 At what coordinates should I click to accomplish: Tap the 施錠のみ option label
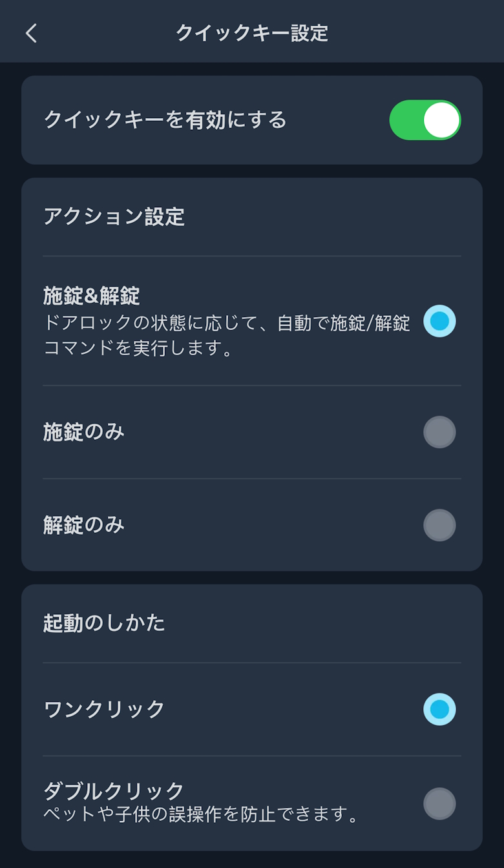83,432
